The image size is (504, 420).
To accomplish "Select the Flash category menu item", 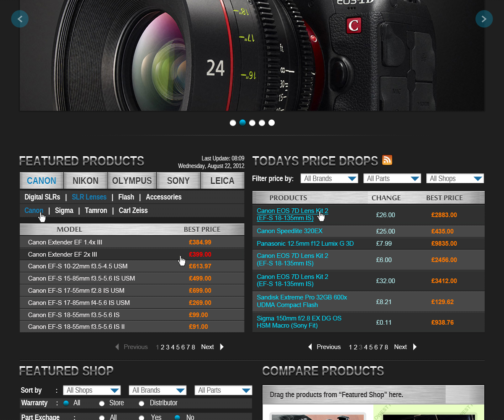I will tap(126, 197).
